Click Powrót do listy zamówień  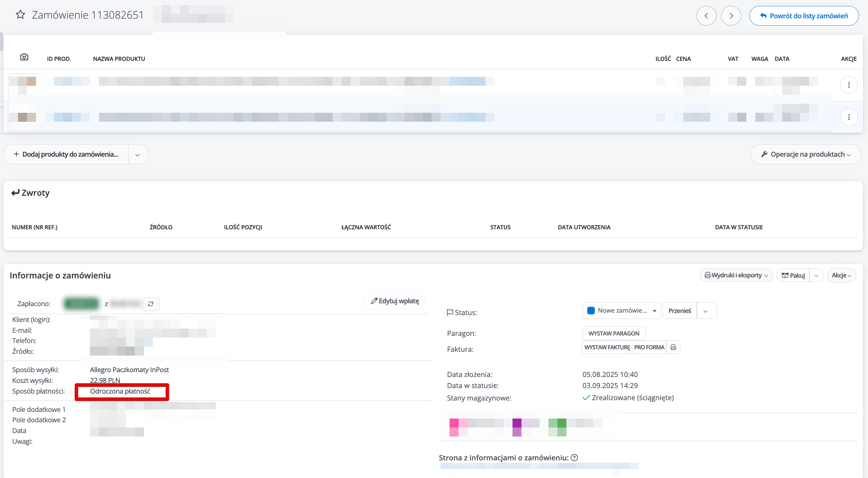(804, 16)
